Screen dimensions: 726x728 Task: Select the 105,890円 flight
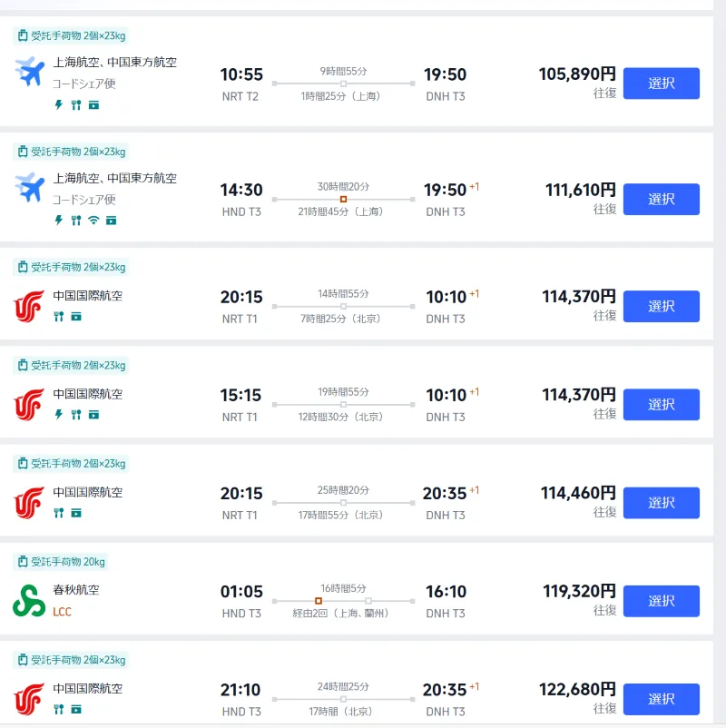661,83
